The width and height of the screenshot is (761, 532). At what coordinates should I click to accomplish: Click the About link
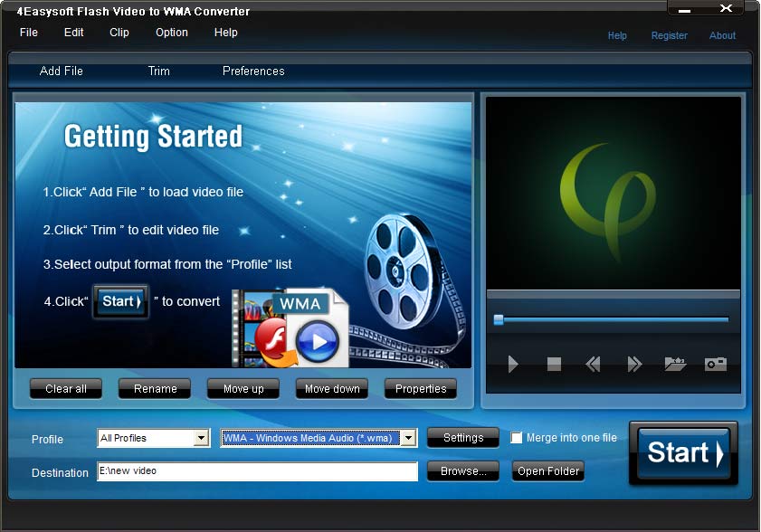723,35
